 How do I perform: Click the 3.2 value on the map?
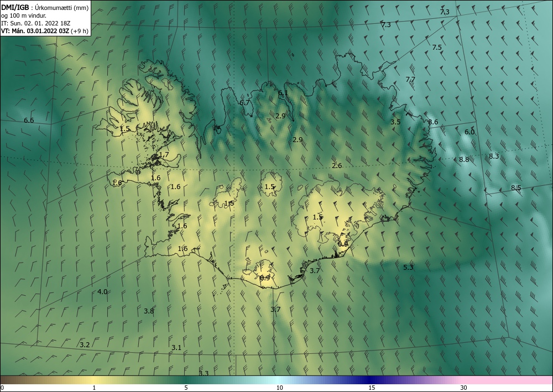pos(85,345)
